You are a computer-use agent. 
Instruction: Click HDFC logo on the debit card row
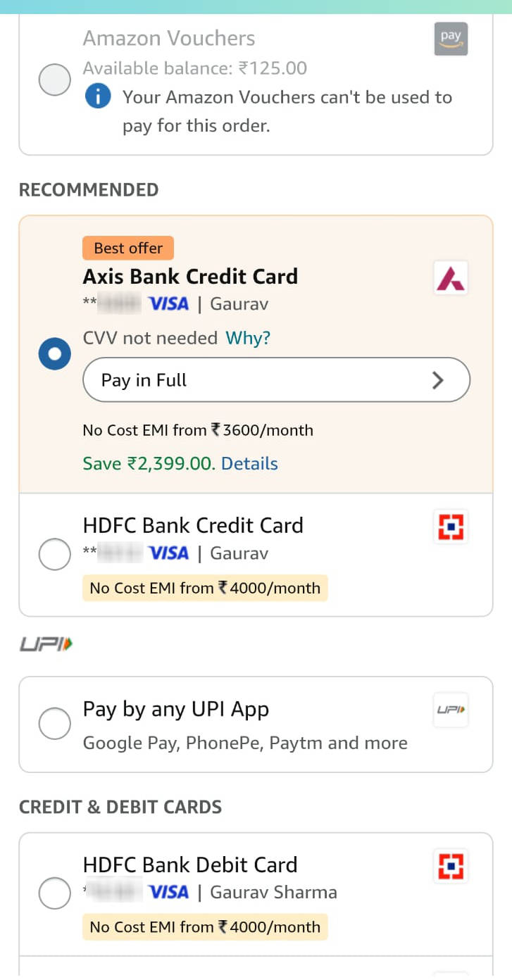coord(451,866)
